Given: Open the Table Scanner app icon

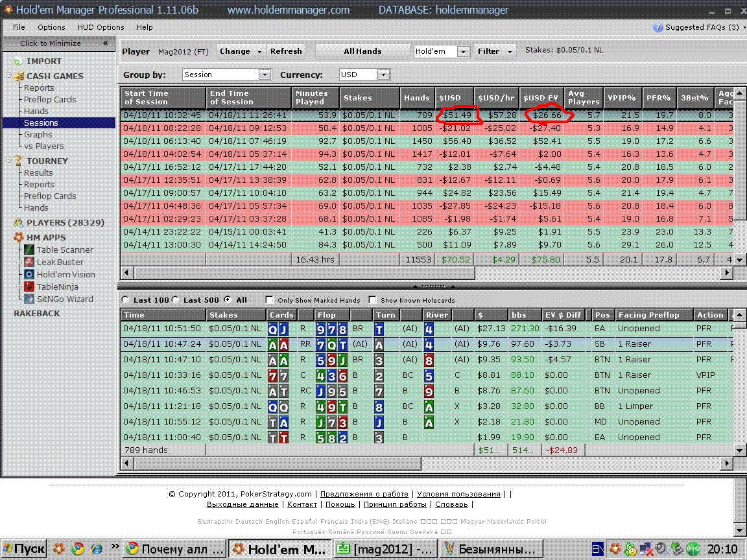Looking at the screenshot, I should pyautogui.click(x=29, y=250).
